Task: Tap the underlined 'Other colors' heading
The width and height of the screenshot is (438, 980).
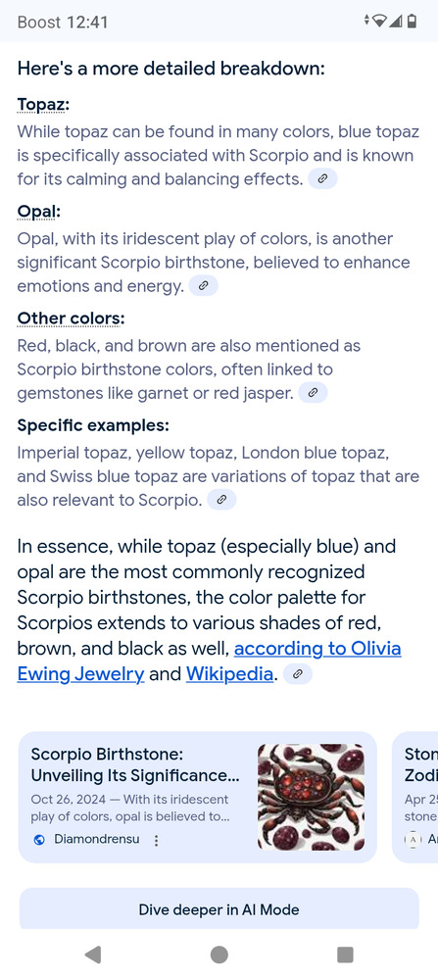Action: (71, 318)
